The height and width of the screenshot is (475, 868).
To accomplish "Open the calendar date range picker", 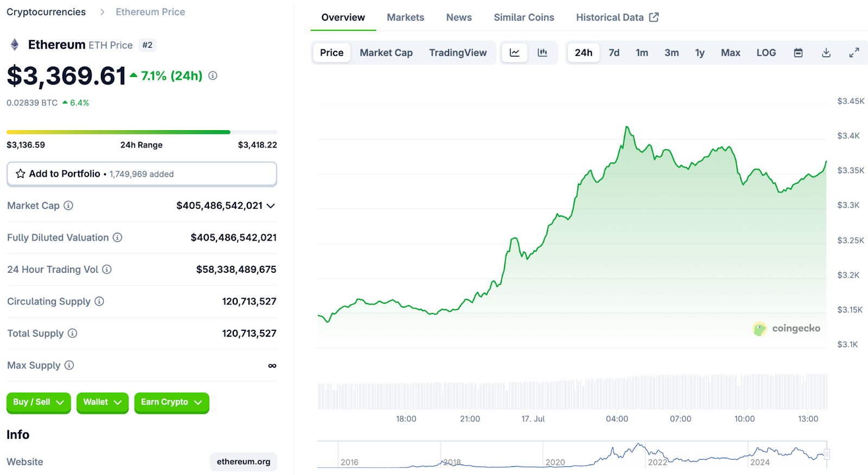I will tap(798, 53).
